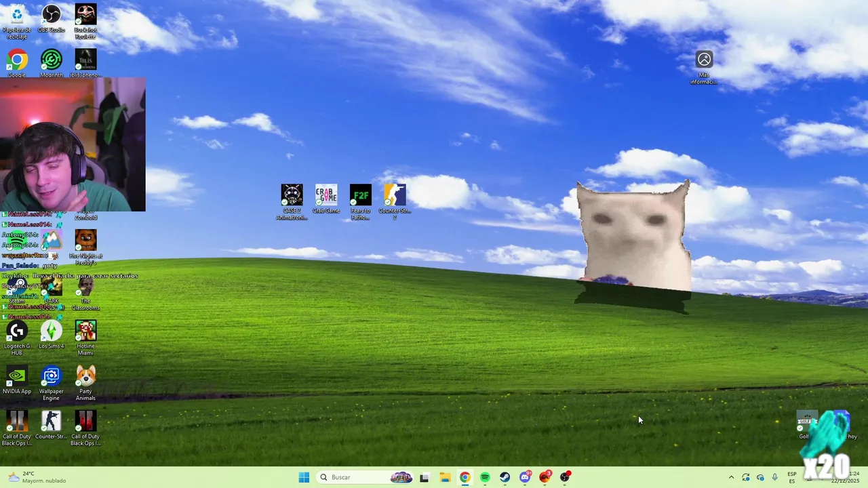
Task: Open the Windows Start menu
Action: point(304,477)
